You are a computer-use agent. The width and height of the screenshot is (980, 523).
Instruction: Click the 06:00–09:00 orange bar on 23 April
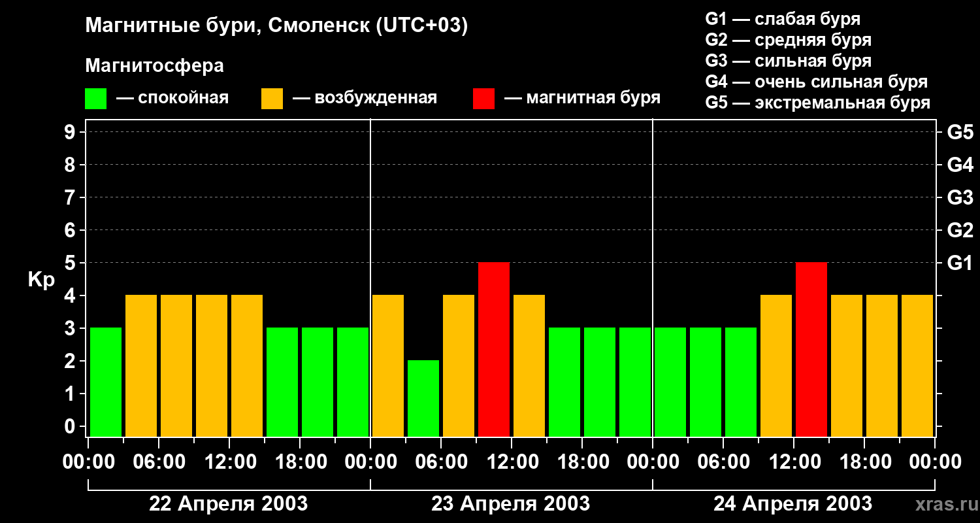459,365
